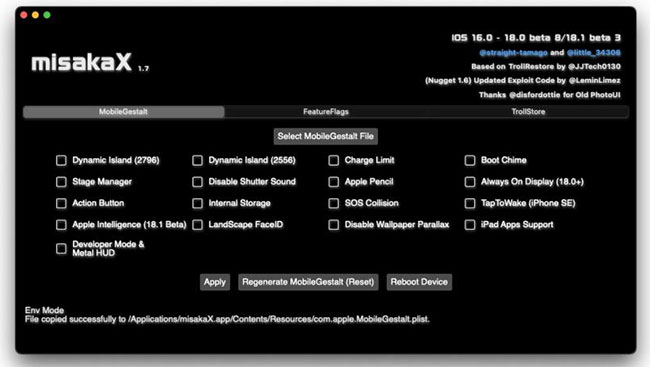Viewport: 650px width, 367px height.
Task: Toggle Apple Pencil support
Action: point(334,182)
